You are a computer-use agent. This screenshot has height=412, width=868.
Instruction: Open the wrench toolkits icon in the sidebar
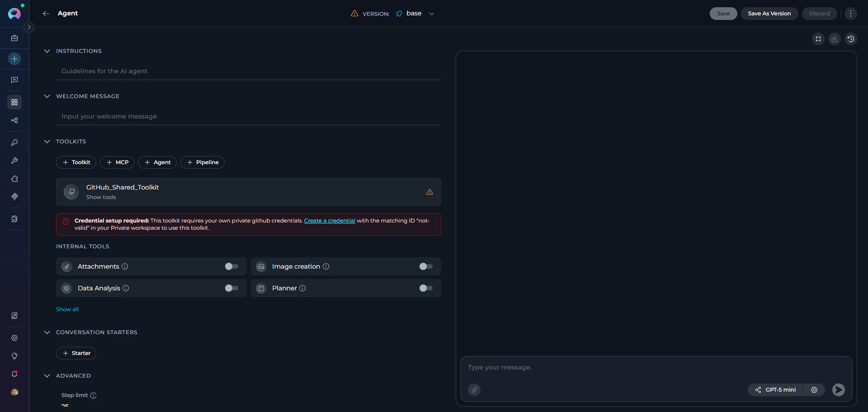(14, 161)
